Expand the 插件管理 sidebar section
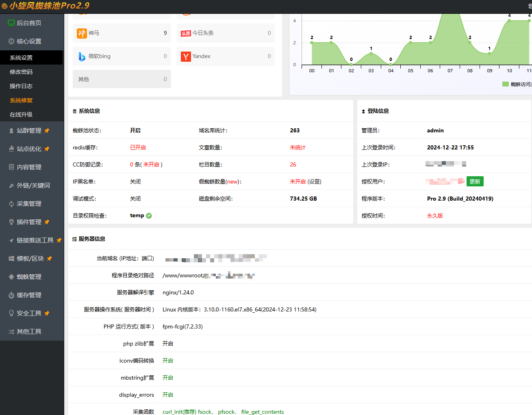This screenshot has height=415, width=532. point(29,222)
